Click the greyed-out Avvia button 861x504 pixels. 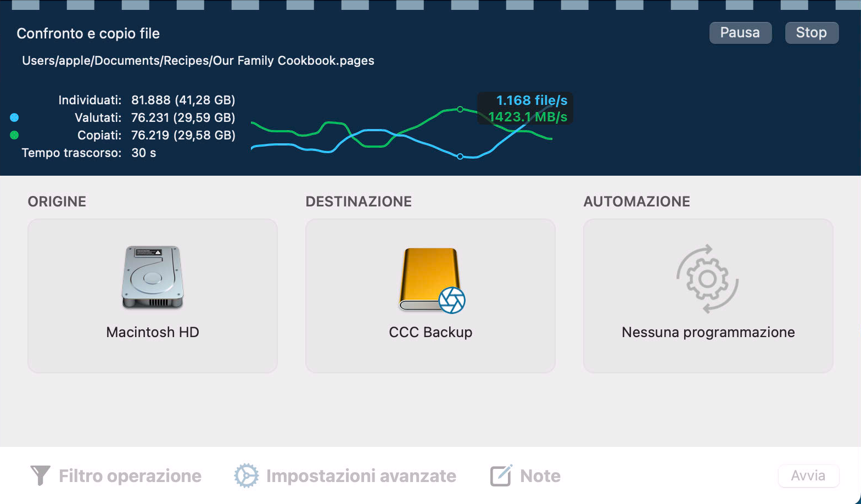[x=808, y=475]
